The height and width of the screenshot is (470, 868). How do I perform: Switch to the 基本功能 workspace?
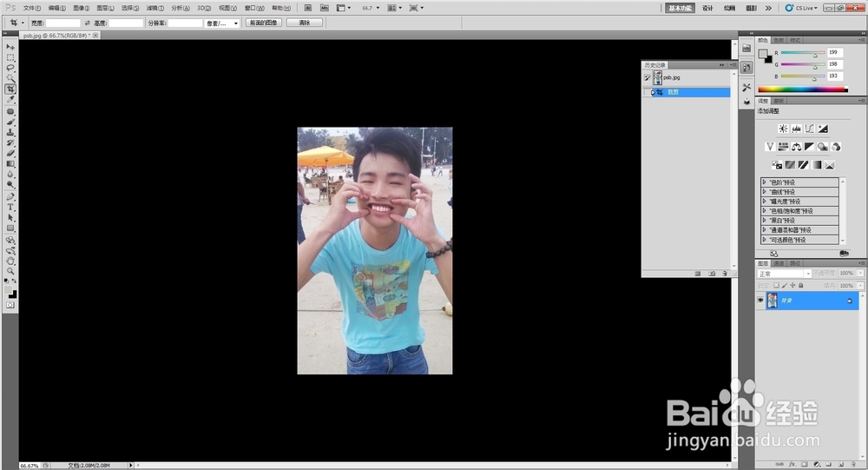[x=680, y=8]
